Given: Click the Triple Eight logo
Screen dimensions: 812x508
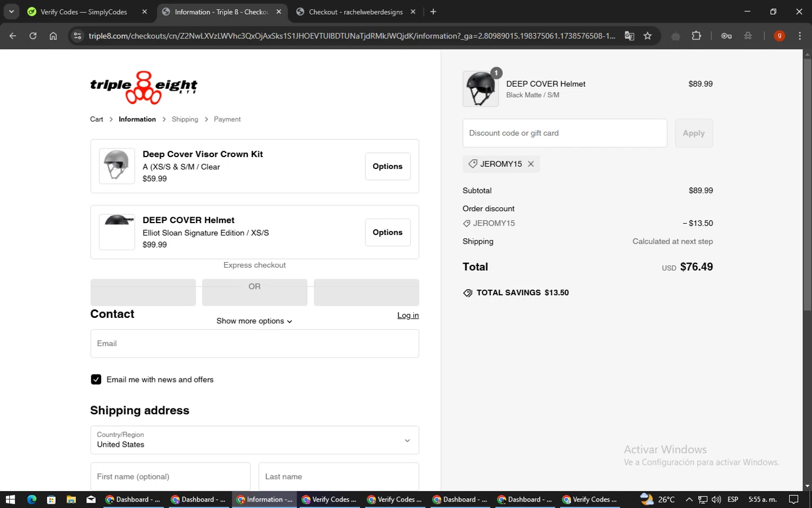Looking at the screenshot, I should click(143, 87).
